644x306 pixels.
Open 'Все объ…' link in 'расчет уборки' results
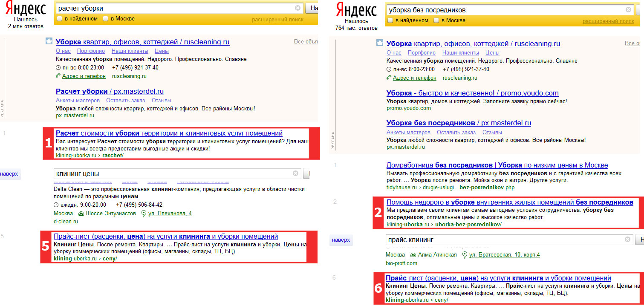306,42
